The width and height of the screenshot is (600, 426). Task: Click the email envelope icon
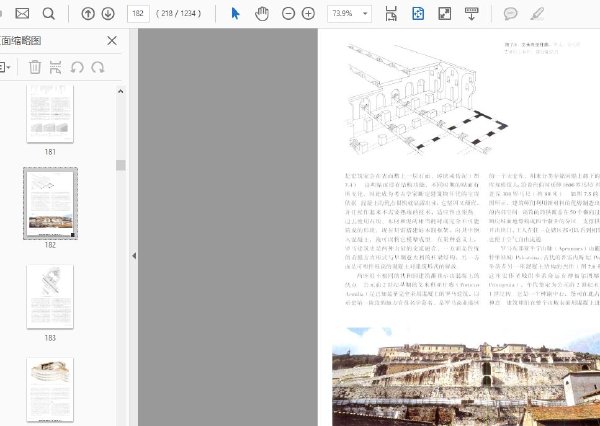(22, 14)
